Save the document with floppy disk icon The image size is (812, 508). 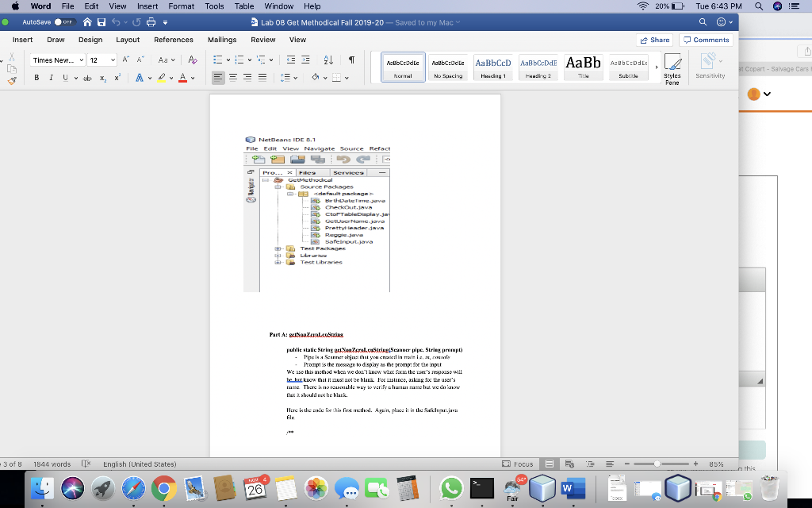click(101, 22)
